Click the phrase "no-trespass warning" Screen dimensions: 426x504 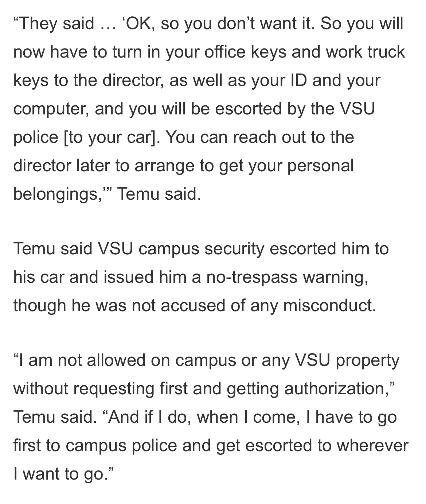[287, 277]
